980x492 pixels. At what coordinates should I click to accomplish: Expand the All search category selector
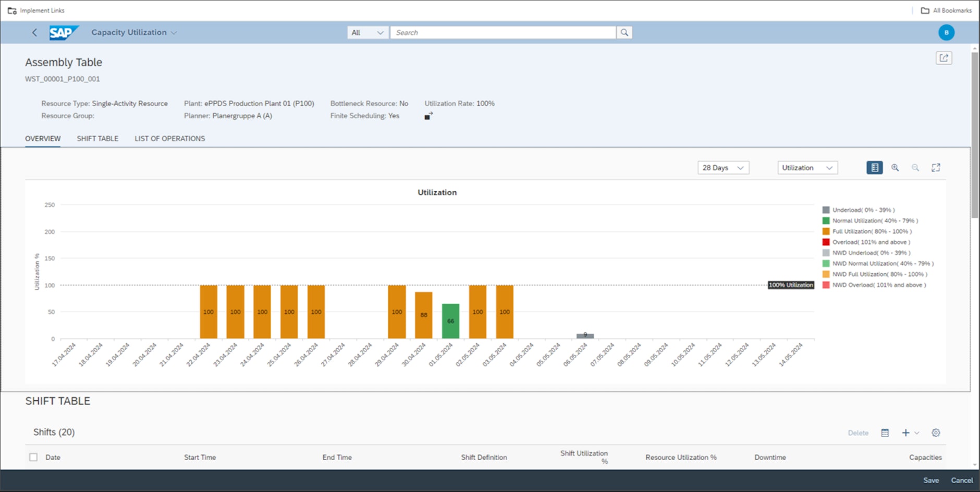pyautogui.click(x=367, y=32)
